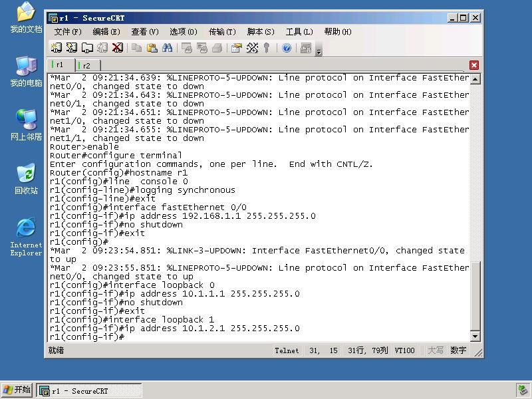The height and width of the screenshot is (399, 532).
Task: Click the SecureCRT title bar icon
Action: 53,18
